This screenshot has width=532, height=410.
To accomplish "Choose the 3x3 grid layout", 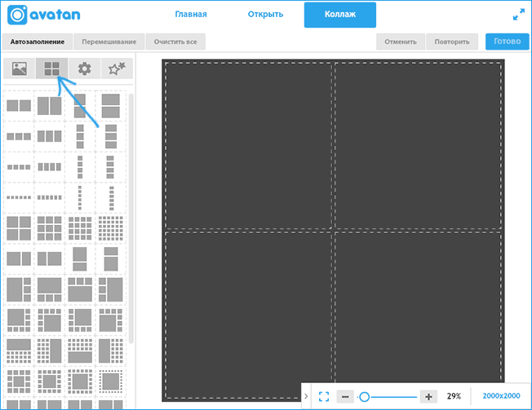I will 50,228.
